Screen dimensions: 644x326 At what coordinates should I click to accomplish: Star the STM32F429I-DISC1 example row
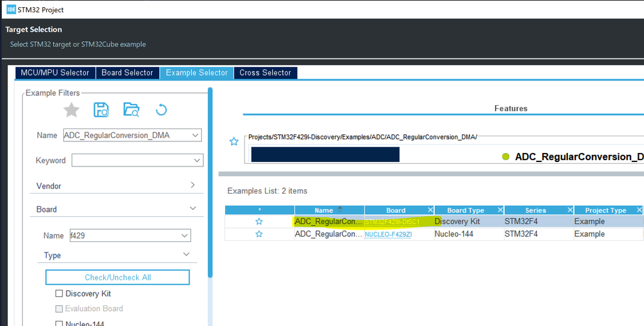coord(259,221)
